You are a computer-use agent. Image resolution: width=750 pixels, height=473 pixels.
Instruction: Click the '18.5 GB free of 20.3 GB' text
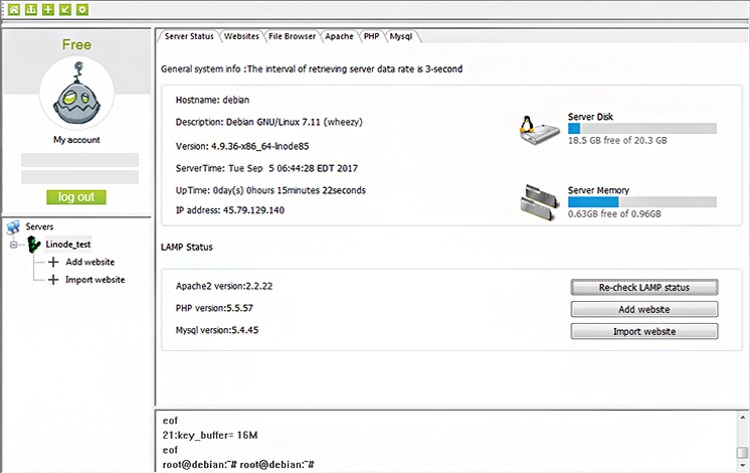[618, 141]
